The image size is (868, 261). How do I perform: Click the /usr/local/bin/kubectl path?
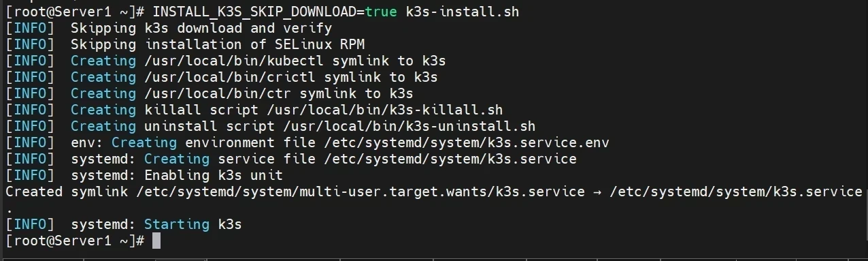click(x=234, y=61)
